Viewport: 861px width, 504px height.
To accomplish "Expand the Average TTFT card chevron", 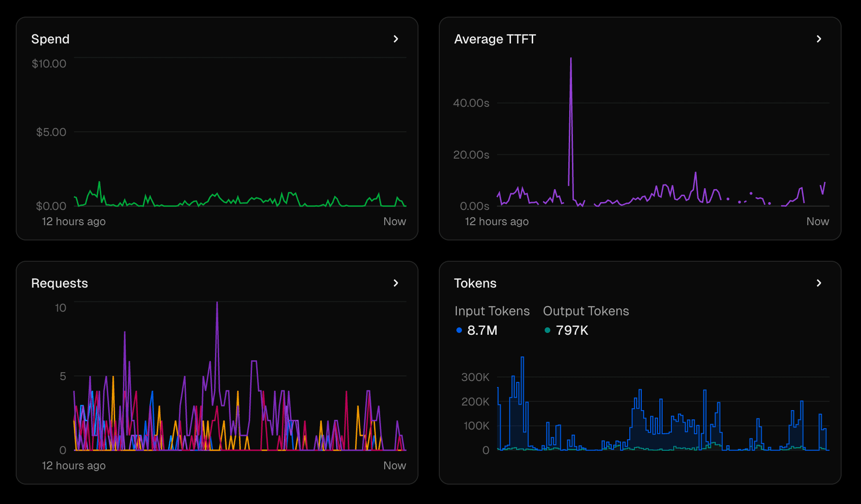I will 818,39.
